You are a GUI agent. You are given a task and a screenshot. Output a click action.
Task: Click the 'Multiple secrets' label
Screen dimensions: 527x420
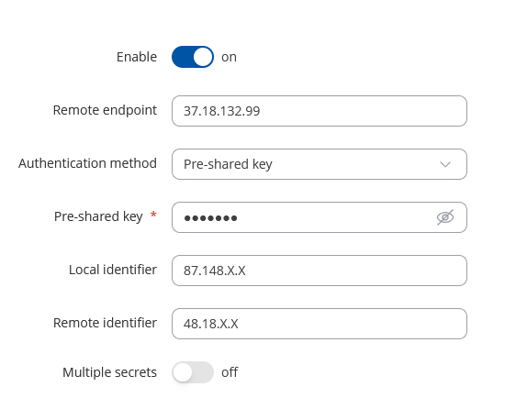[109, 372]
